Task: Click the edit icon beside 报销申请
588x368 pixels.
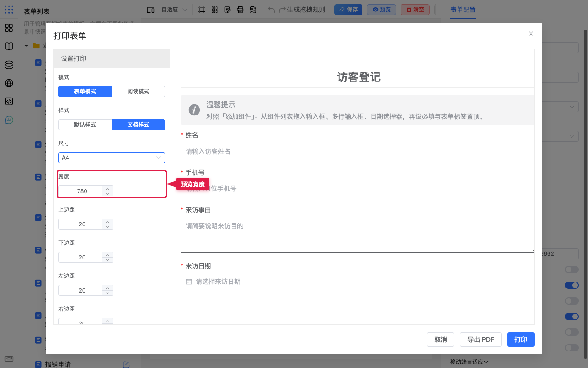Action: click(x=126, y=364)
